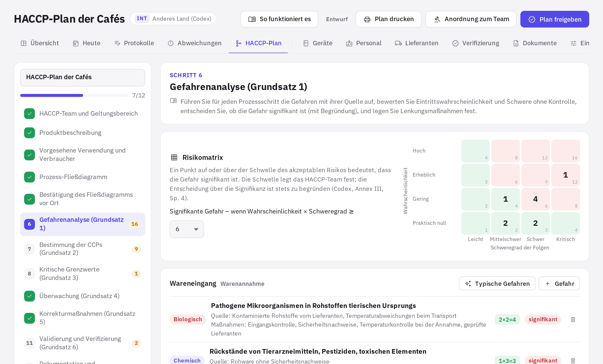Open step 11 Validierung und Verifizierung
603x364 pixels.
click(83, 343)
